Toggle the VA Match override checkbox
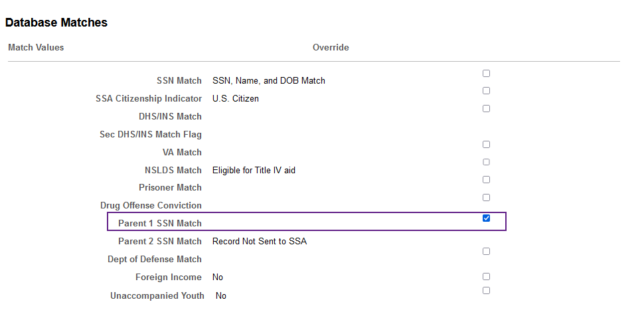Viewport: 644px width, 316px height. coord(486,145)
